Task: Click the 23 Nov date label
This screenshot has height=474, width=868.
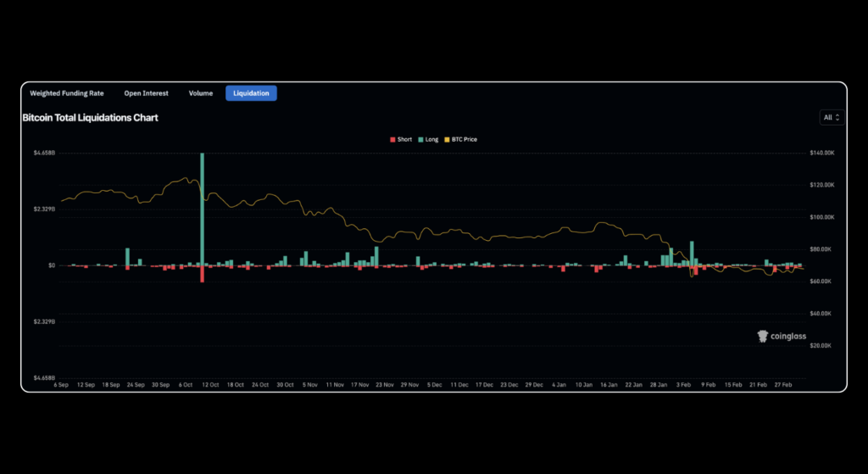Action: pyautogui.click(x=385, y=384)
